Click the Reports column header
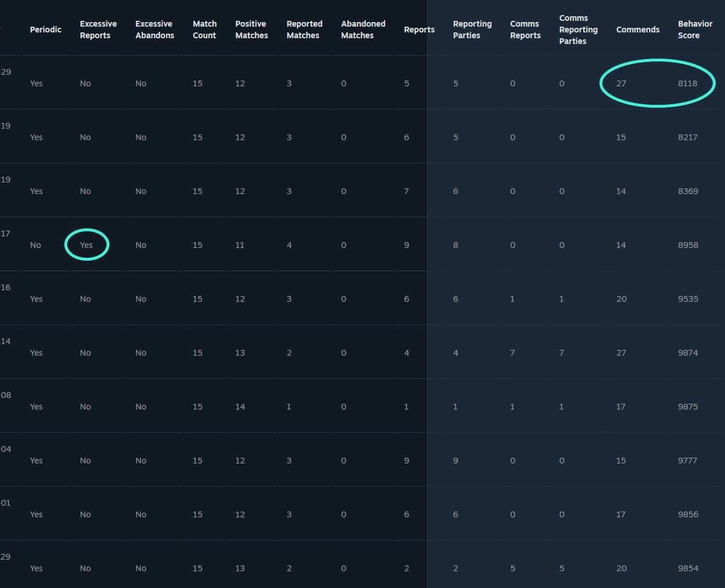The height and width of the screenshot is (588, 725). coord(419,30)
